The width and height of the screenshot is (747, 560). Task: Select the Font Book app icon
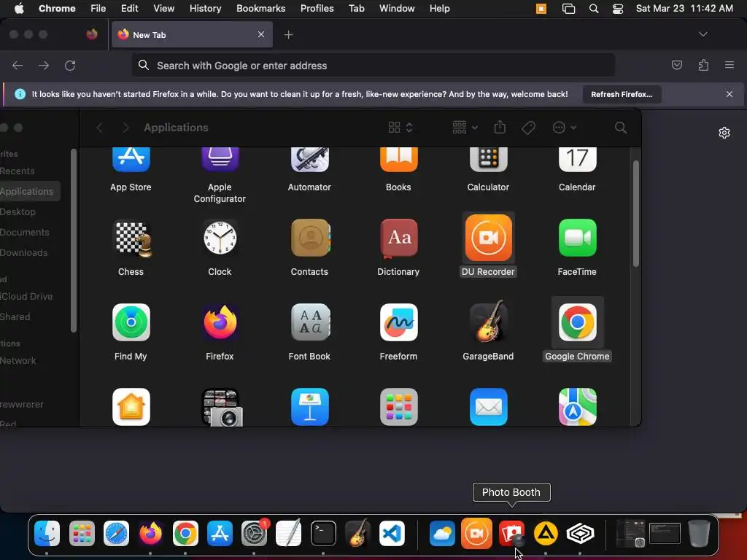(310, 322)
